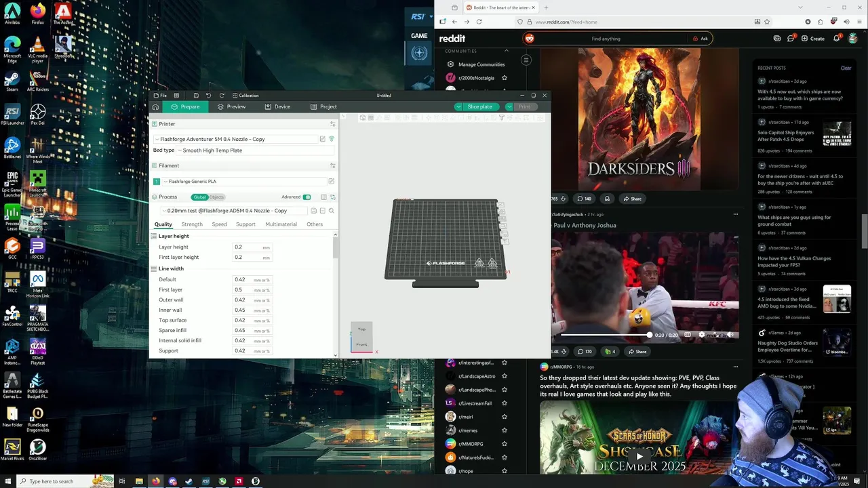Open Reddit chat icon
This screenshot has width=868, height=488.
click(791, 39)
